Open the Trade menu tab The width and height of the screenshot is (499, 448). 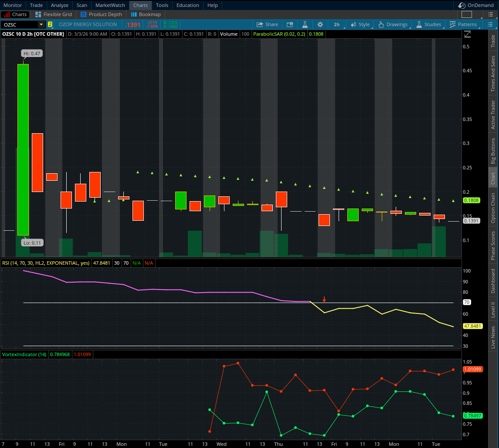pyautogui.click(x=36, y=5)
